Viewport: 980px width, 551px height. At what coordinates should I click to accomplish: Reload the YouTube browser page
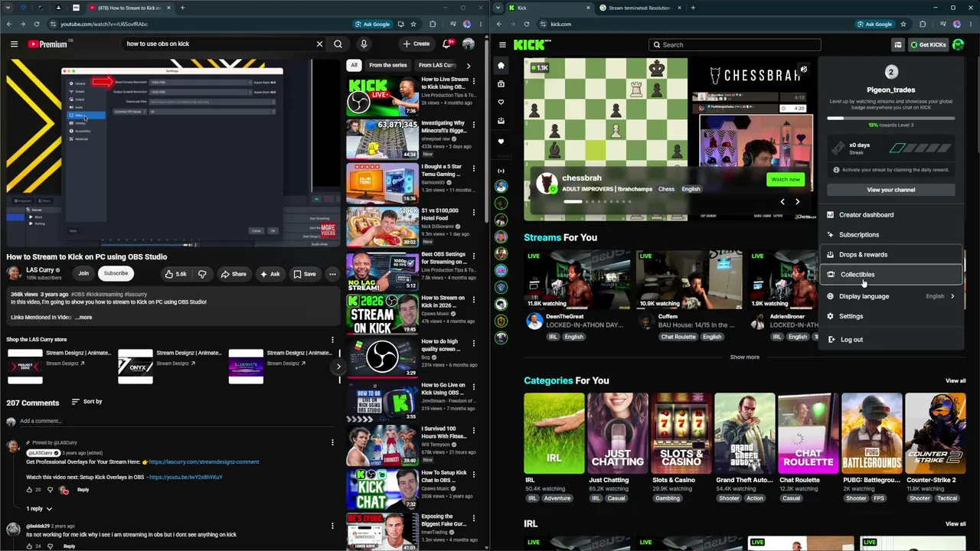[x=36, y=24]
